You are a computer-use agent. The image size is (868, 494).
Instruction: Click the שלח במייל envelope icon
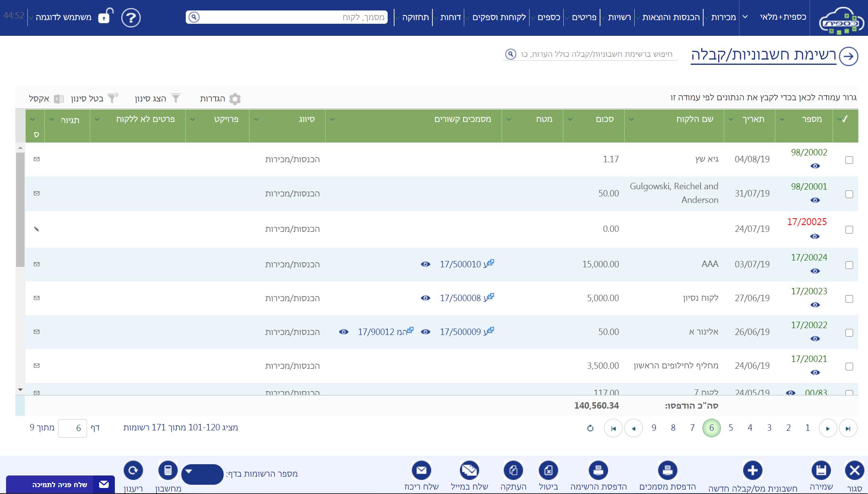(x=469, y=470)
